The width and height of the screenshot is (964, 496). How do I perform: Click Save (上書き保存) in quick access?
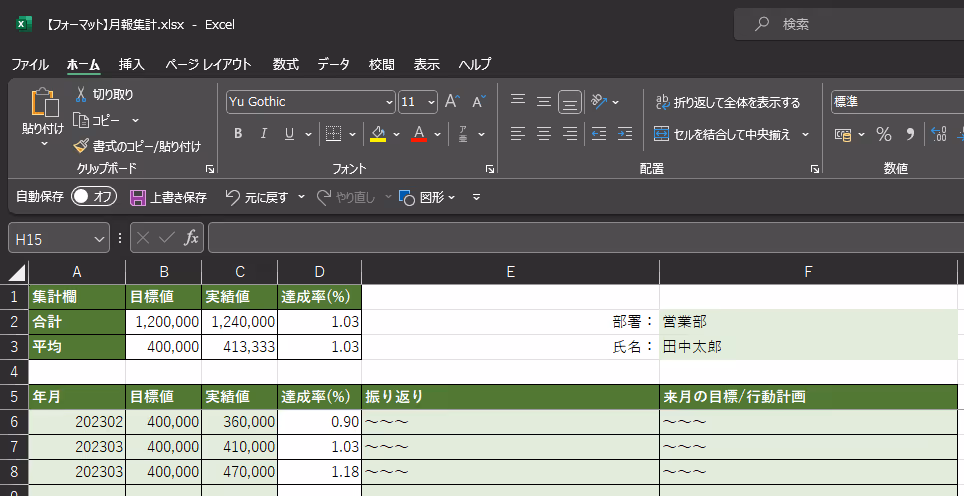coord(168,197)
